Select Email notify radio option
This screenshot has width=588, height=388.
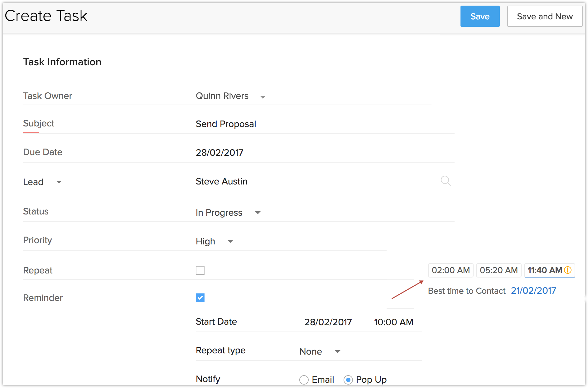[304, 380]
